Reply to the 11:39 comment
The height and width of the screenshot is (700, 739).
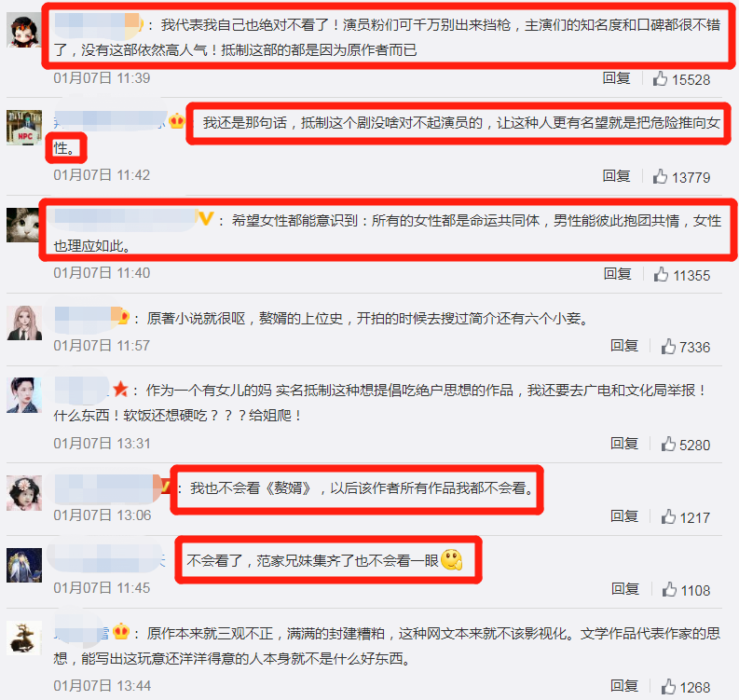[x=617, y=78]
